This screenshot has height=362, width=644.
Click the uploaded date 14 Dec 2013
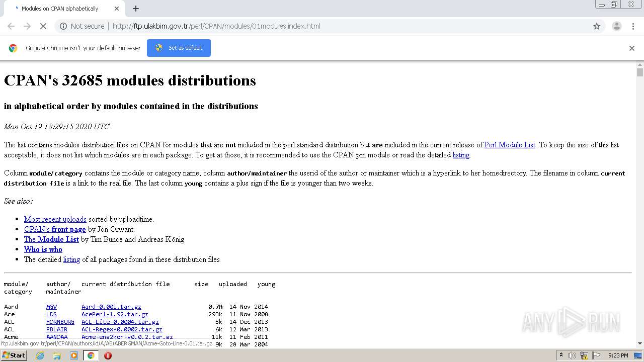[249, 322]
